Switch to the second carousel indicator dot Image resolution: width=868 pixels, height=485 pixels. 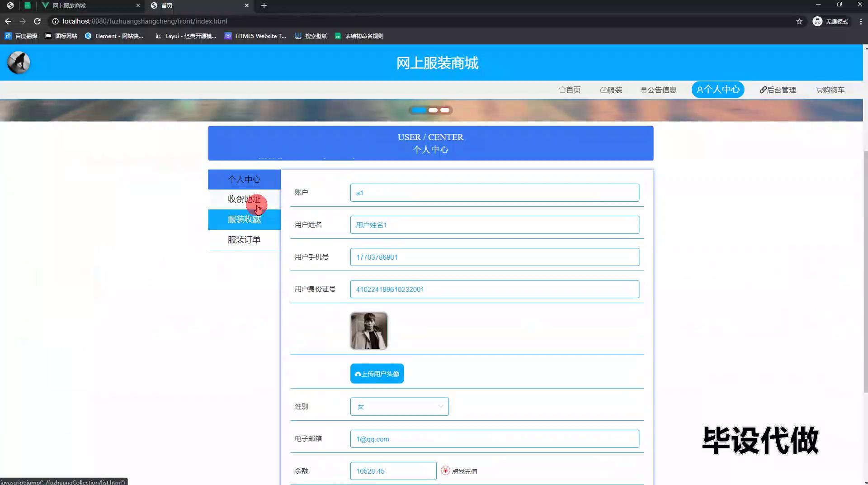click(x=433, y=110)
